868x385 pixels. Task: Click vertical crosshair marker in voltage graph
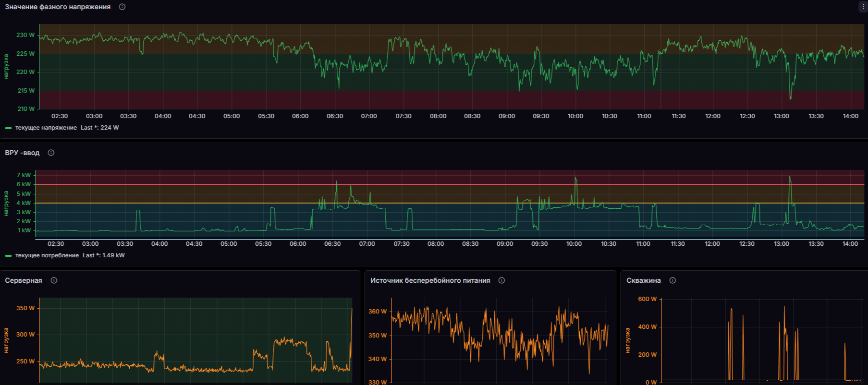pos(660,67)
